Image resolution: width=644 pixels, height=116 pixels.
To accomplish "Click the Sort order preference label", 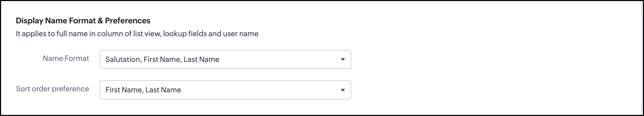I will pyautogui.click(x=52, y=89).
